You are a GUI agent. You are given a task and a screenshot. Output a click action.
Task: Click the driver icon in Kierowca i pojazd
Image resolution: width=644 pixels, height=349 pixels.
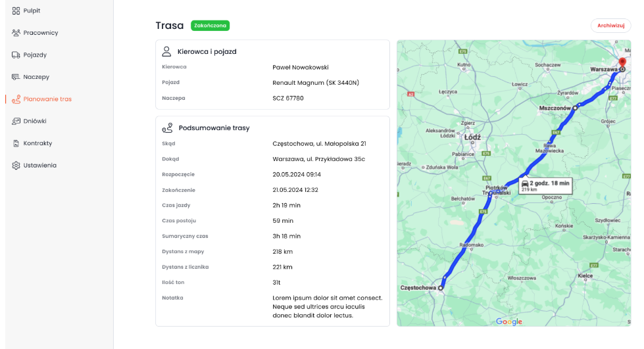coord(166,51)
